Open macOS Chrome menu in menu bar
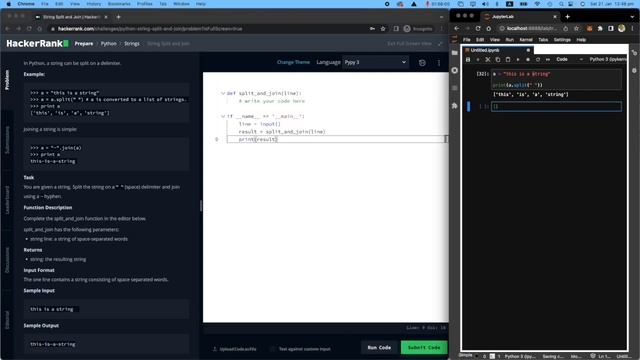Image resolution: width=640 pixels, height=360 pixels. point(26,4)
